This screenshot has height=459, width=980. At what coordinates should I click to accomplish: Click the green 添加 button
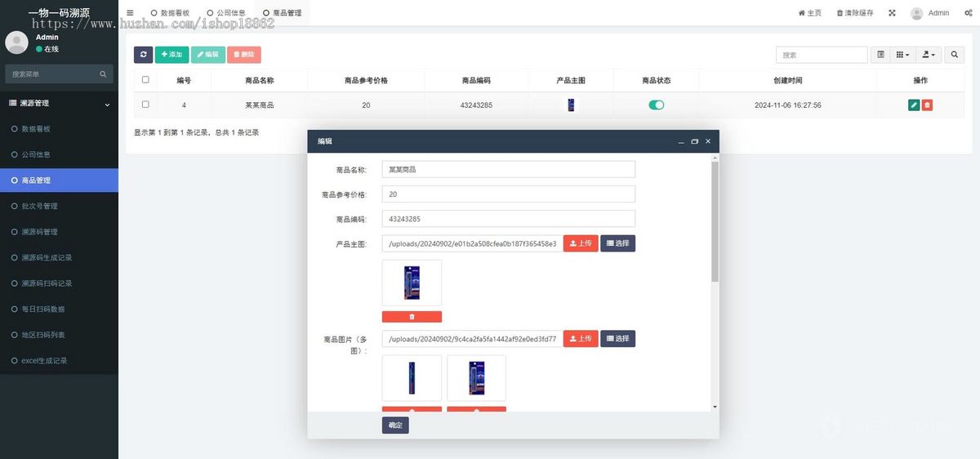click(171, 55)
